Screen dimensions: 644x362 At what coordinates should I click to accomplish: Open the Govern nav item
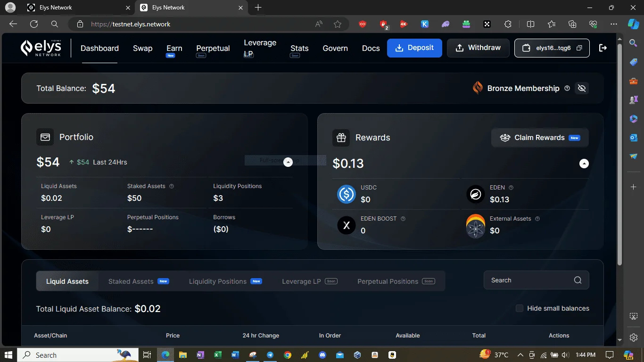[335, 48]
